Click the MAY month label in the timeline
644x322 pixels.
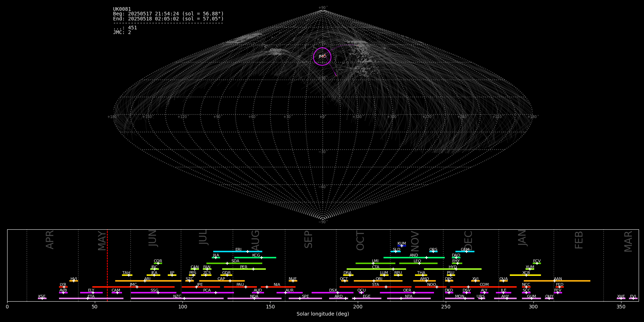[102, 241]
